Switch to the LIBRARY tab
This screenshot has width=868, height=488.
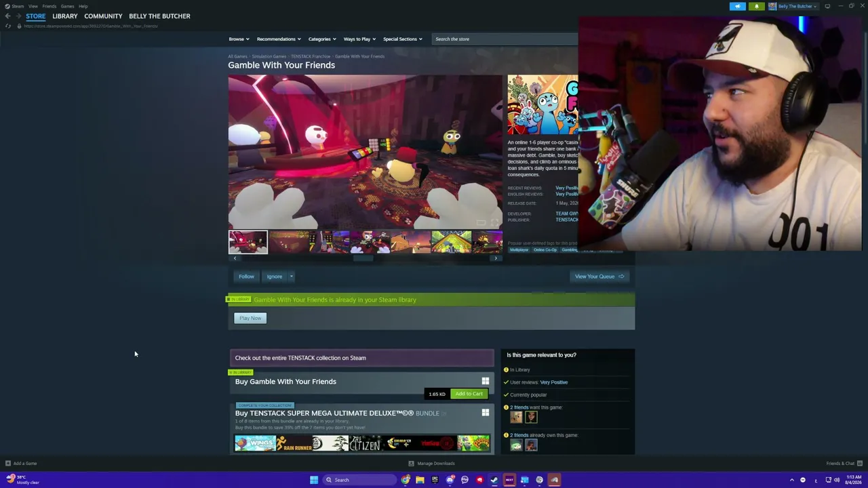pyautogui.click(x=65, y=16)
